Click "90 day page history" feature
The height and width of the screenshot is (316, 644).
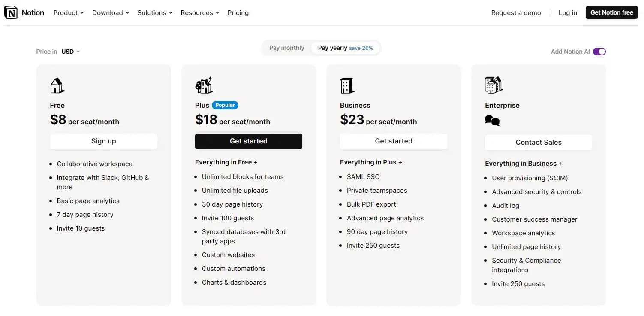coord(377,232)
